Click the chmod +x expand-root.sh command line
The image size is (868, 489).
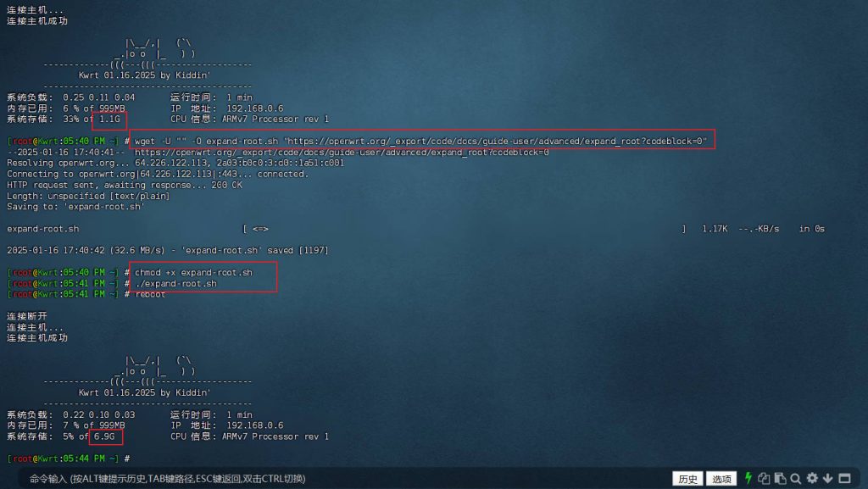coord(193,272)
